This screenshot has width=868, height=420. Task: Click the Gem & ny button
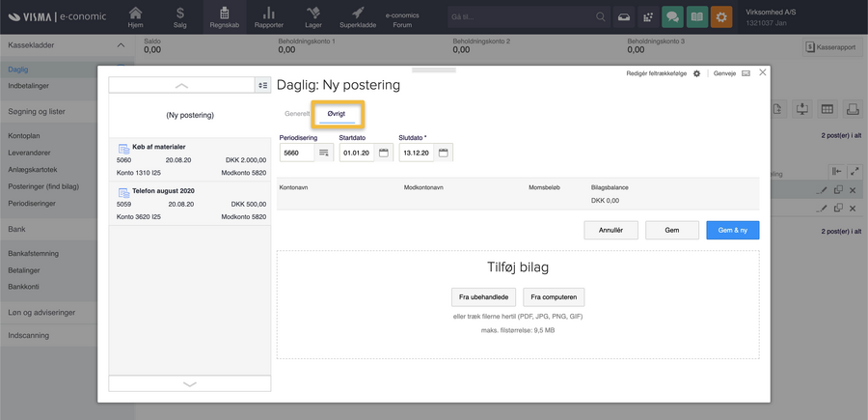coord(733,230)
